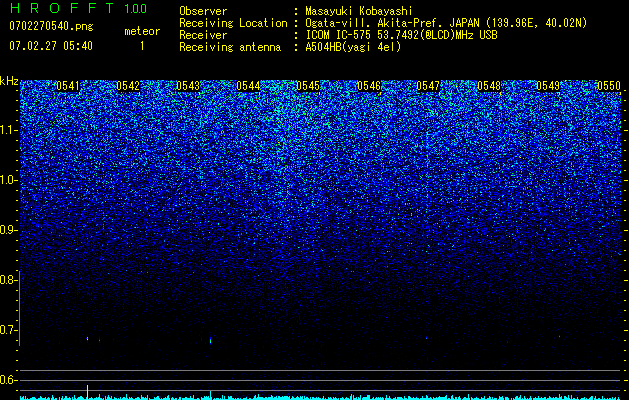Viewport: 629px width, 400px height.
Task: Click the timestamp 07.02.27 05:40
Action: click(51, 46)
